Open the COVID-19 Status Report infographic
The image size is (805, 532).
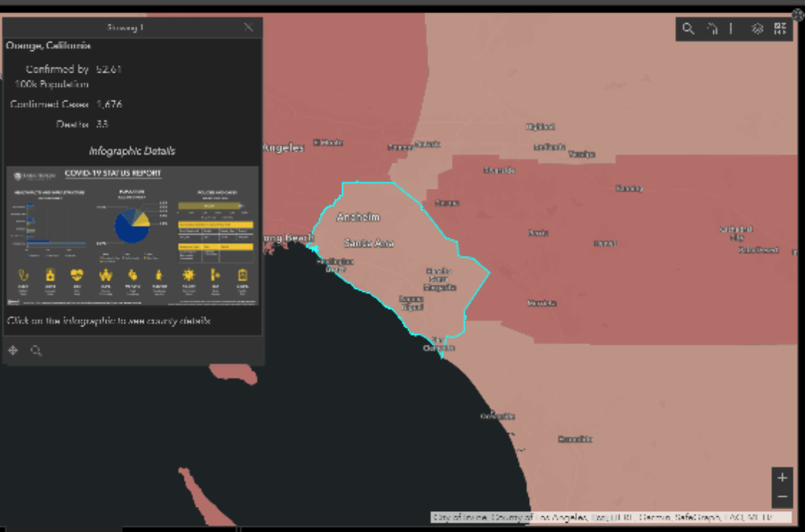(132, 237)
